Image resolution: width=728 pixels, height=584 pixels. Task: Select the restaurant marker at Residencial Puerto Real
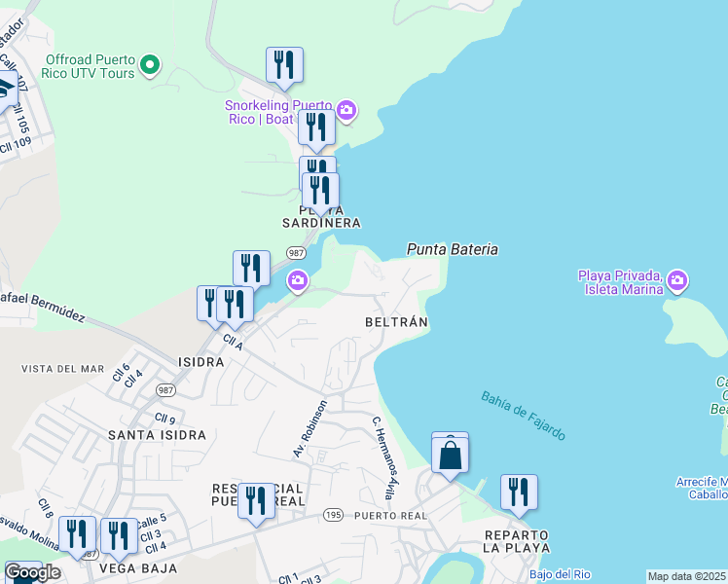pyautogui.click(x=256, y=501)
